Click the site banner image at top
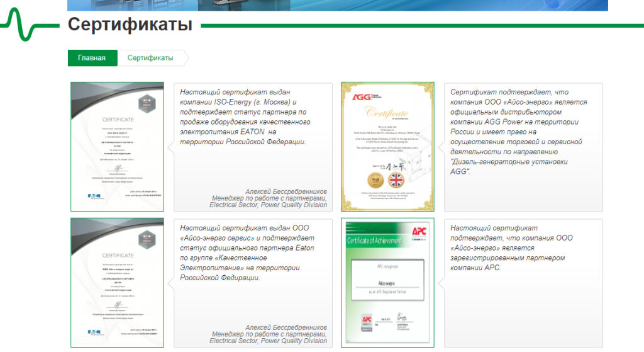 pyautogui.click(x=338, y=5)
